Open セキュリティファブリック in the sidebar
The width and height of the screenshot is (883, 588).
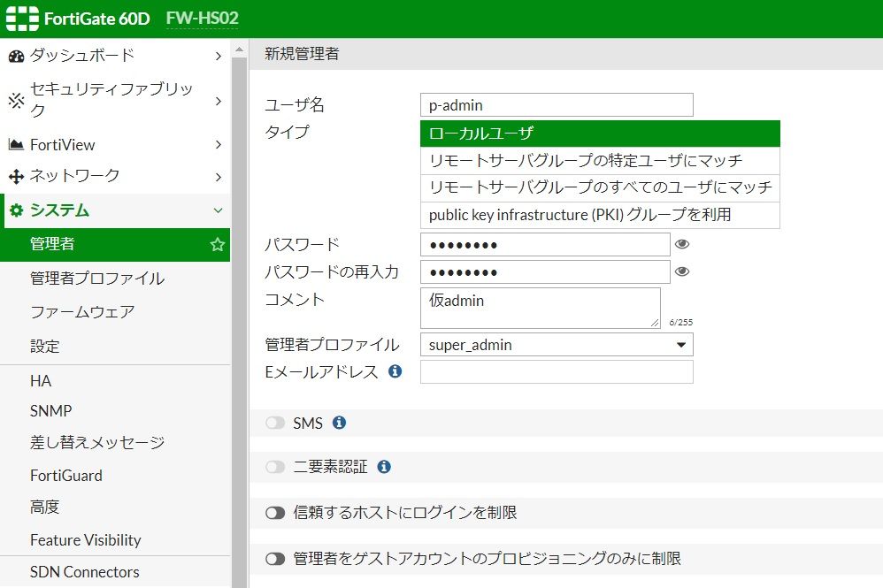pyautogui.click(x=115, y=100)
